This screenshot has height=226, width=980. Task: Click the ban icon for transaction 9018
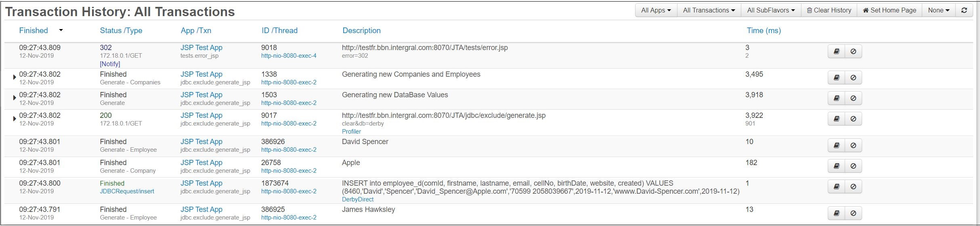coord(853,52)
